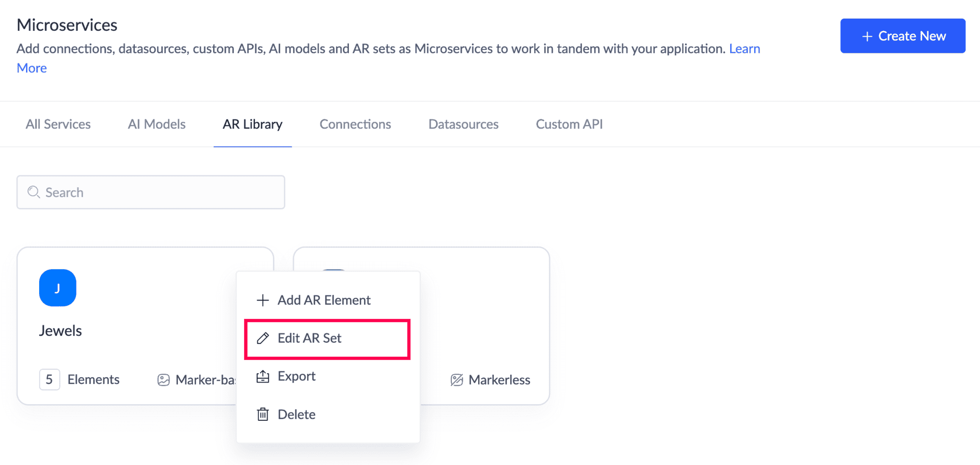Open the All Services tab
Viewport: 980px width, 465px height.
(x=58, y=124)
